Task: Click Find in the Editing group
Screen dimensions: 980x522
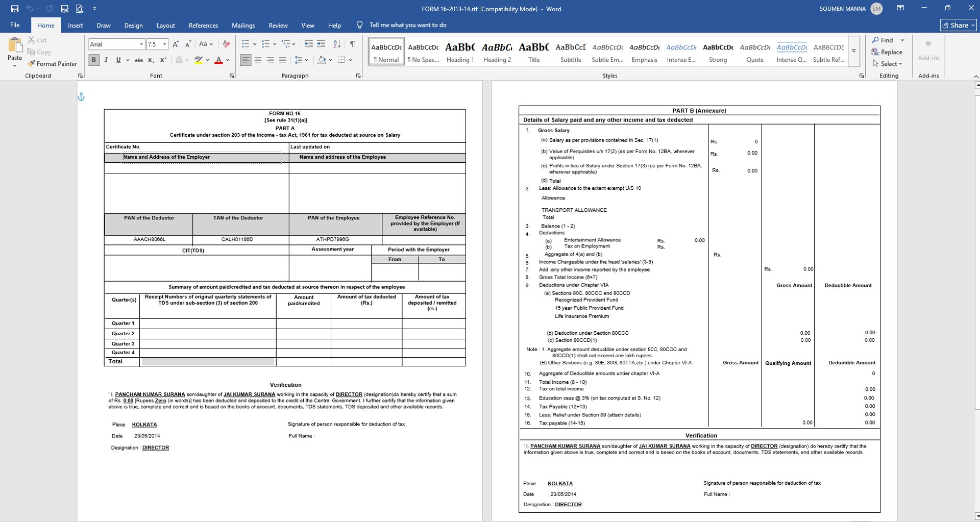Action: point(884,40)
